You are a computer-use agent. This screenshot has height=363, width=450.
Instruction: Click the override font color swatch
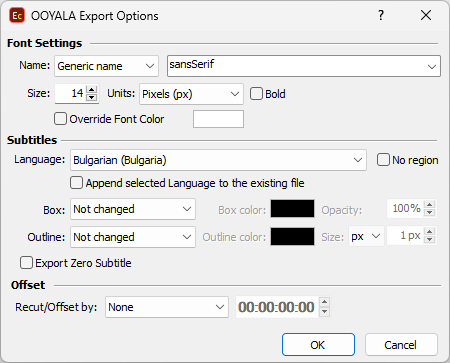coord(218,119)
